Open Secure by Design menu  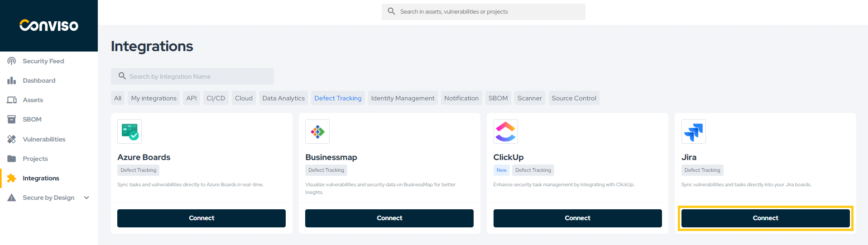[x=49, y=198]
